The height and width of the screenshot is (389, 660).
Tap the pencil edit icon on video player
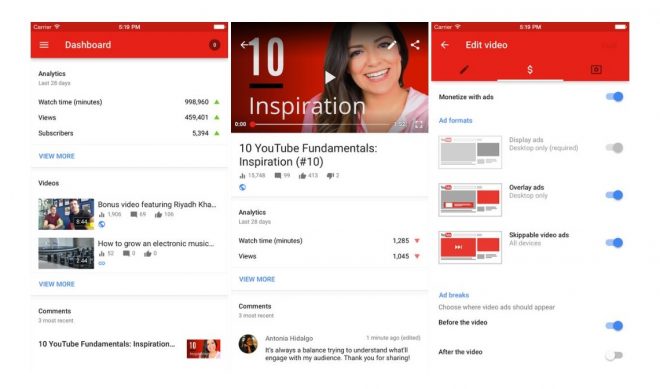point(391,45)
